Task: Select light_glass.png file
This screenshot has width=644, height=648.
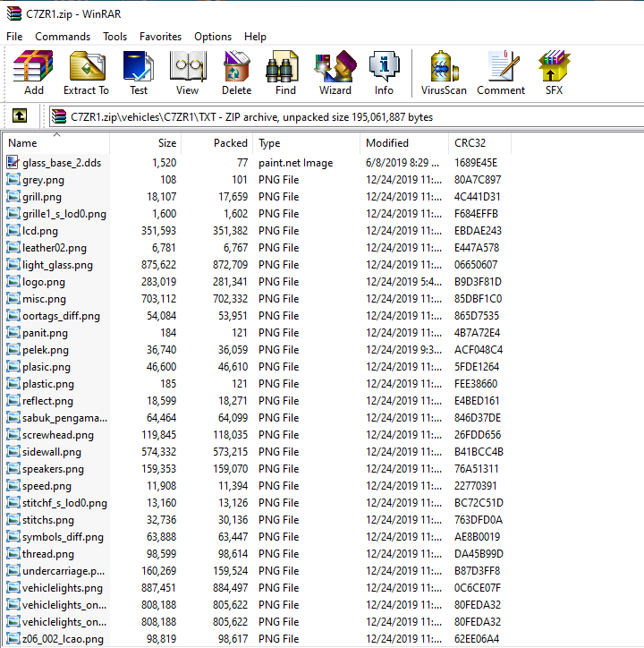Action: coord(57,265)
